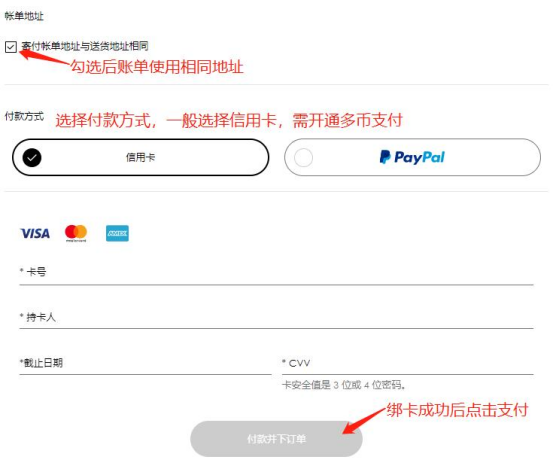Click the 付款方式 section heading
The height and width of the screenshot is (470, 554).
point(24,116)
